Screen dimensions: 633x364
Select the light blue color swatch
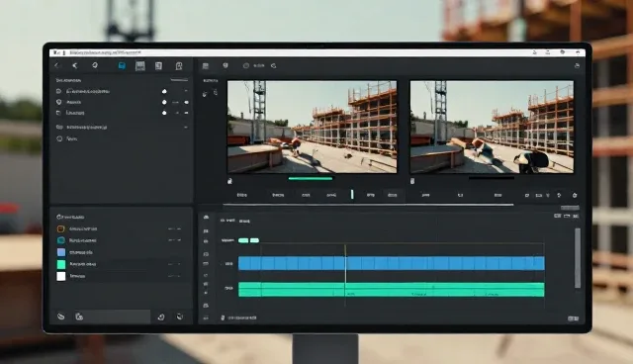tap(61, 252)
